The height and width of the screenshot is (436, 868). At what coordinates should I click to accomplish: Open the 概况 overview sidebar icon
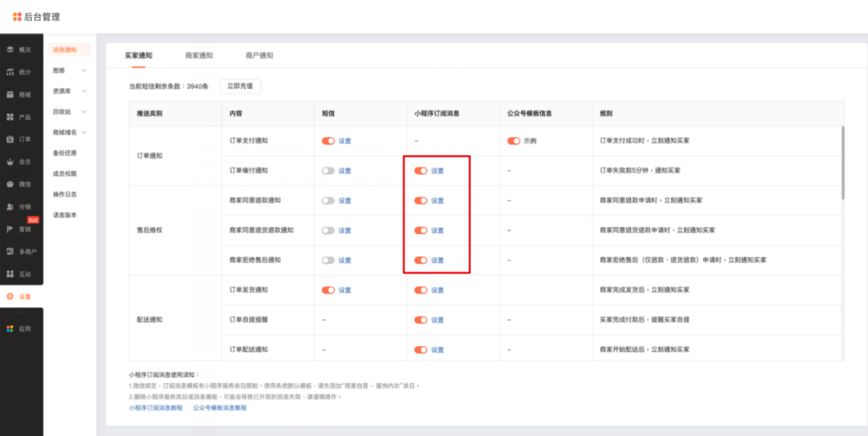point(10,50)
